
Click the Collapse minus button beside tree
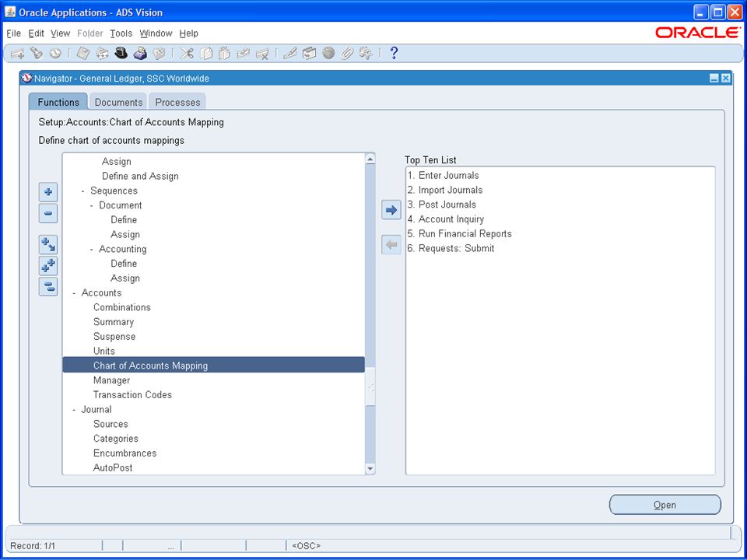click(48, 213)
